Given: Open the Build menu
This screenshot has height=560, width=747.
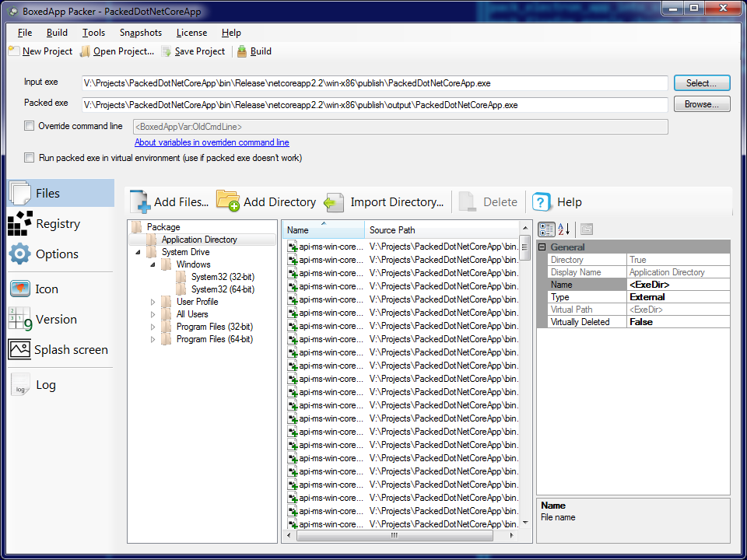Looking at the screenshot, I should point(57,33).
